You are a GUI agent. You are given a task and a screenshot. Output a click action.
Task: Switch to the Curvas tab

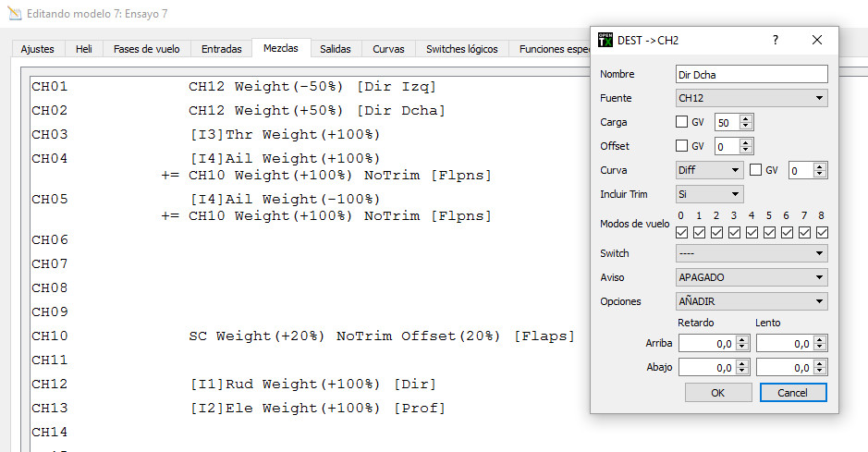tap(388, 49)
